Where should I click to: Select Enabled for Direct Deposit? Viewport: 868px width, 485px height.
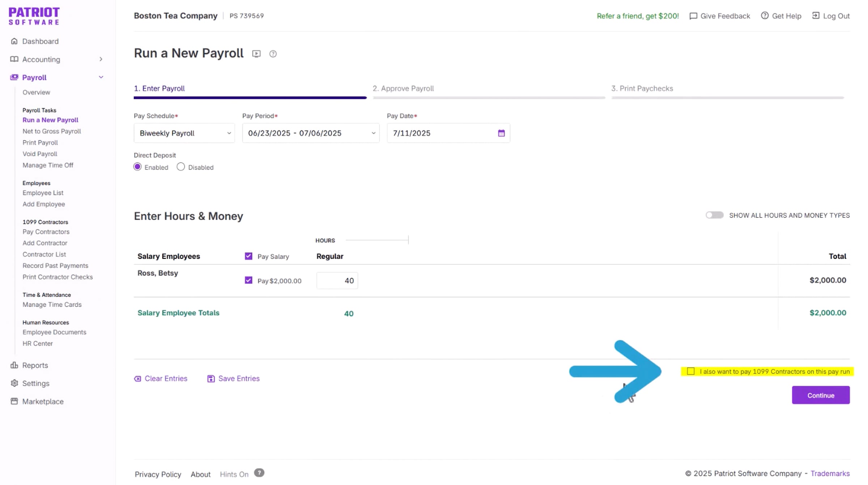click(x=137, y=167)
